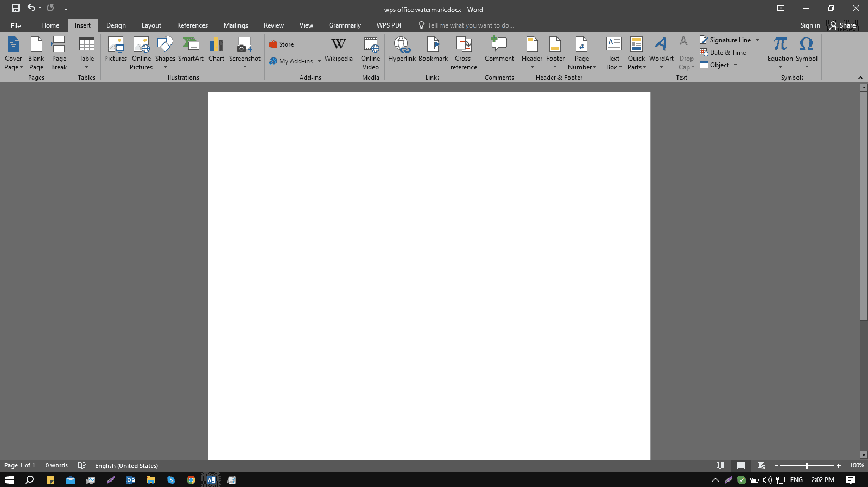Click the Tell me search box
Screen dimensions: 868x487
[466, 25]
